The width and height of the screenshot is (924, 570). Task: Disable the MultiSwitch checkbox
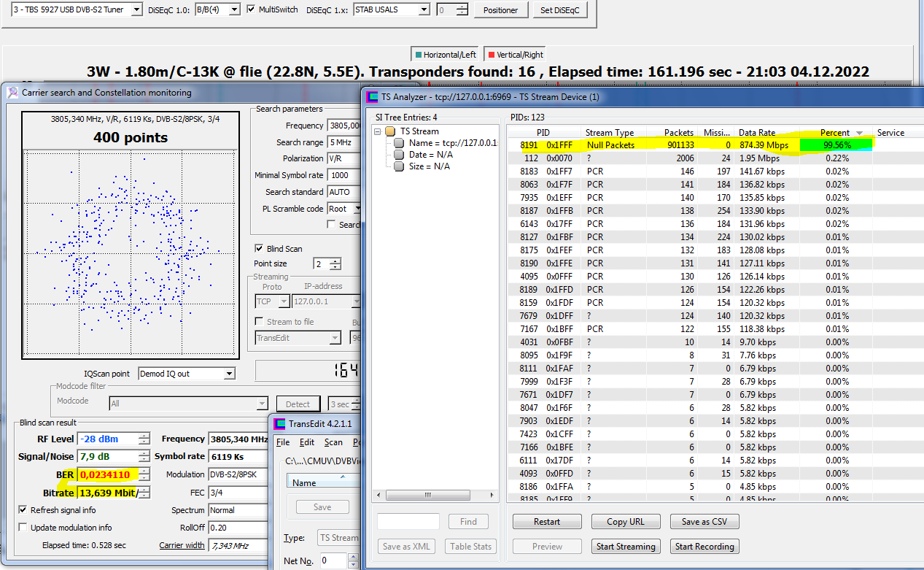point(252,9)
